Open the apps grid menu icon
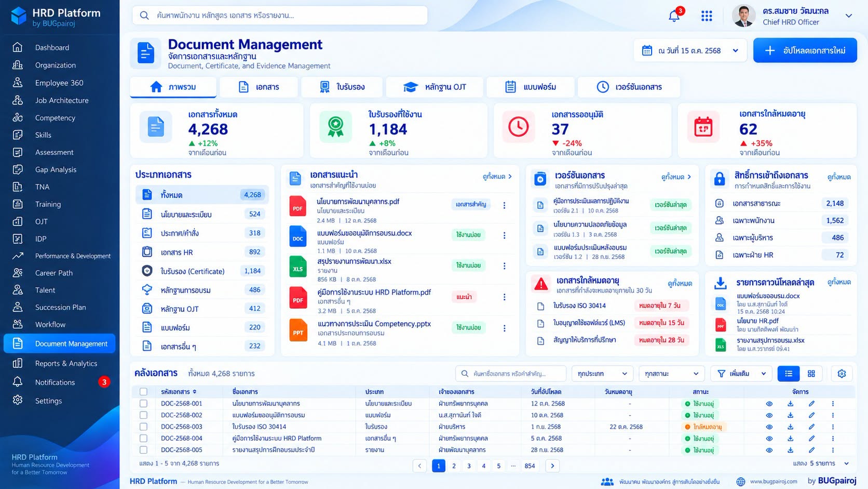The width and height of the screenshot is (868, 489). tap(707, 16)
